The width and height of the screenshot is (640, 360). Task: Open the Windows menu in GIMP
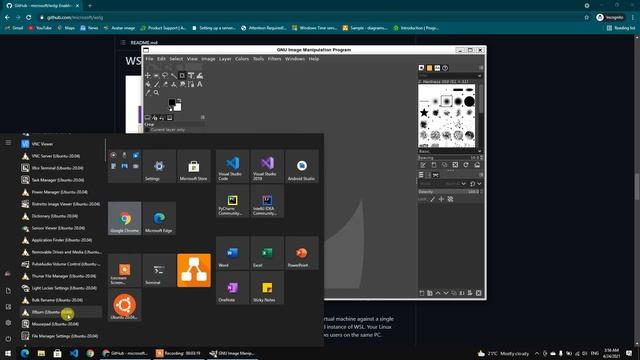[295, 59]
